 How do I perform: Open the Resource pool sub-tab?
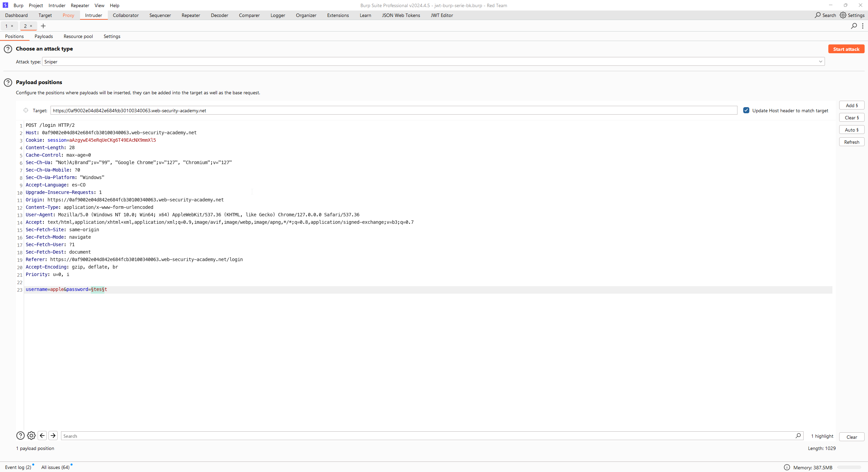coord(78,36)
